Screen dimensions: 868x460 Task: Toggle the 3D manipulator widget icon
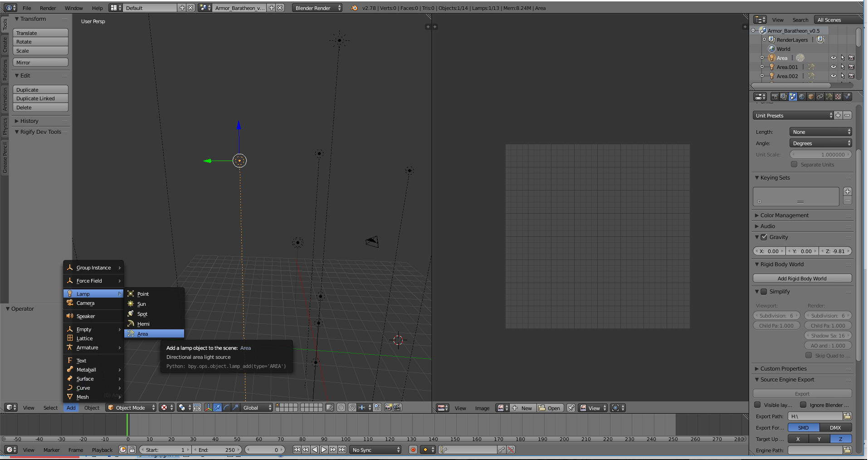point(208,407)
